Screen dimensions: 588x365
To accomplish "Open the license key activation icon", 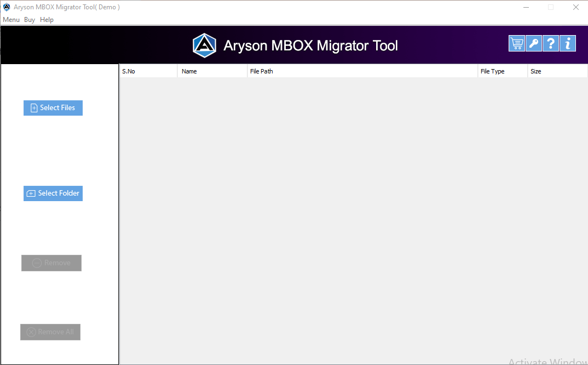I will coord(534,43).
